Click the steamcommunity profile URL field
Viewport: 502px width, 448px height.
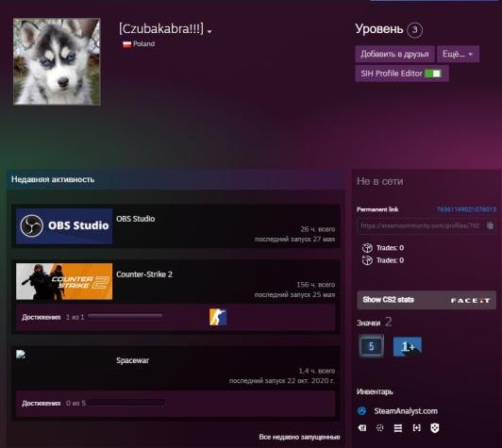427,226
